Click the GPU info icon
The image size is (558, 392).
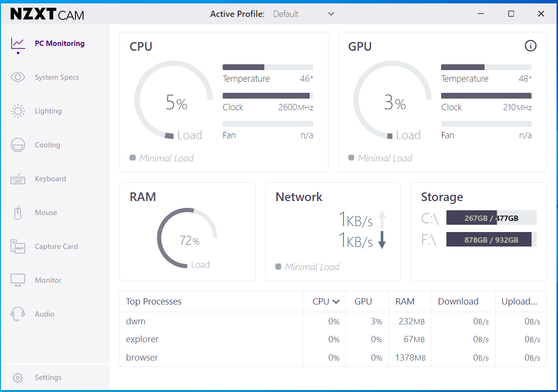tap(530, 46)
